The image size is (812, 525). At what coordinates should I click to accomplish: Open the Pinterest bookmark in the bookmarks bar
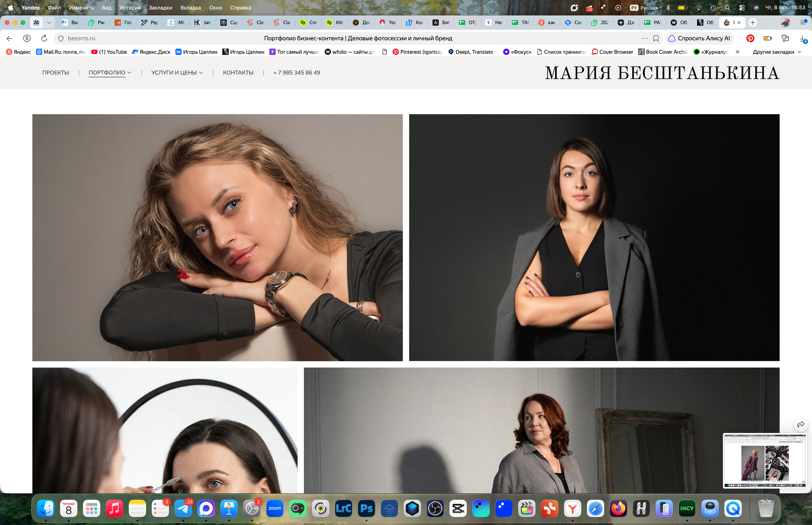click(x=418, y=52)
